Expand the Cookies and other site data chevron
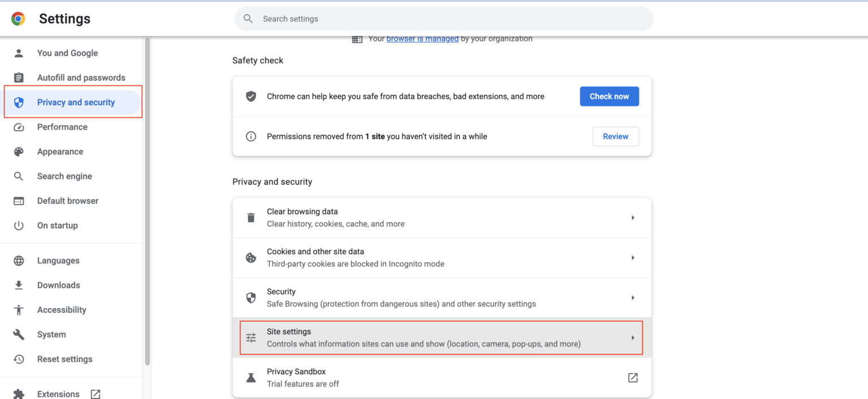Screen dimensions: 868x399 point(633,258)
